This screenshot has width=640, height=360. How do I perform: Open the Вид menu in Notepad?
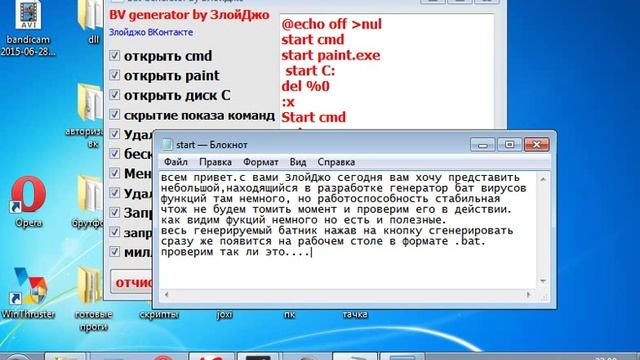pos(298,162)
